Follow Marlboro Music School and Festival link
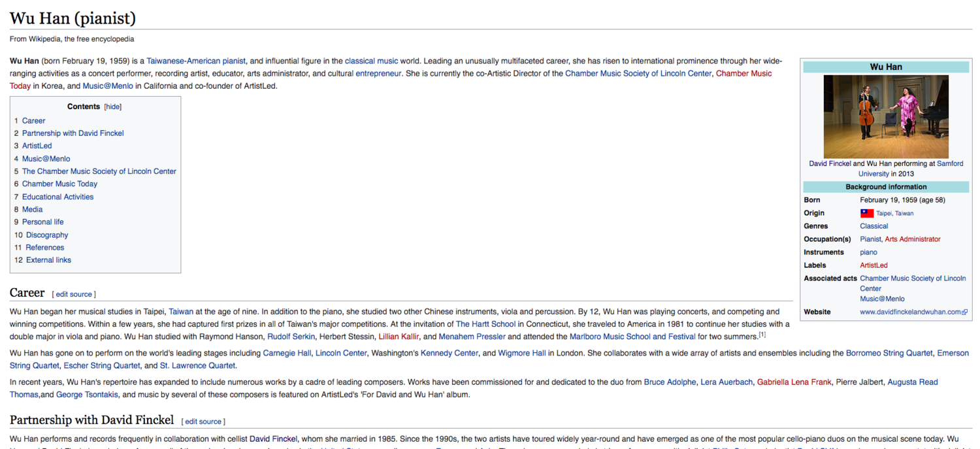Screen dimensions: 980x449 [632, 337]
